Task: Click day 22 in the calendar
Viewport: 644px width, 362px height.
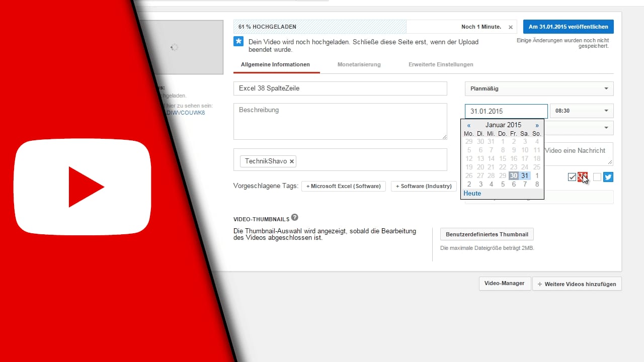Action: (503, 167)
